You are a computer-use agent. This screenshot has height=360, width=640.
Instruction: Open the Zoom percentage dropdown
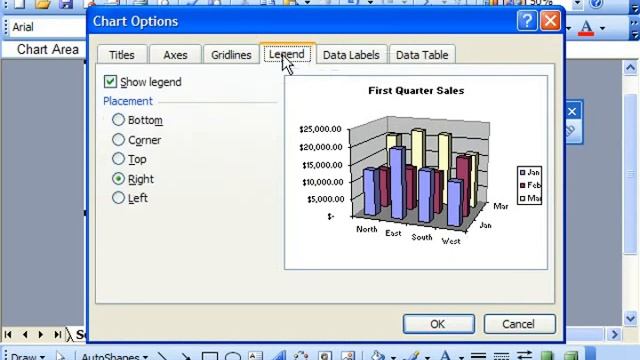click(x=578, y=3)
